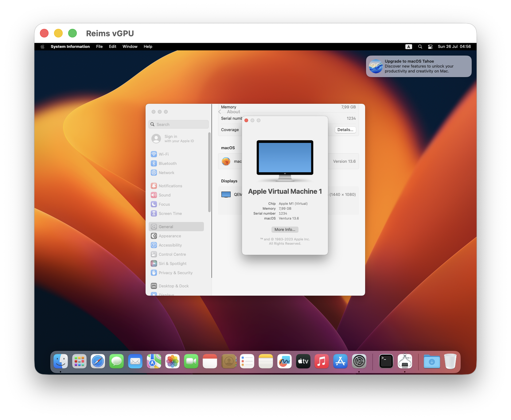Image resolution: width=511 pixels, height=420 pixels.
Task: Launch Maps from the dock
Action: tap(154, 361)
